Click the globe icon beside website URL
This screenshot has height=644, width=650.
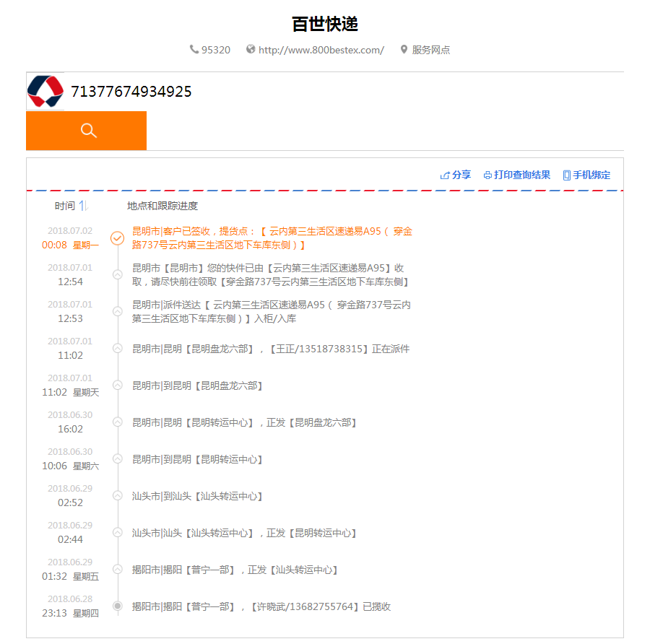point(251,49)
